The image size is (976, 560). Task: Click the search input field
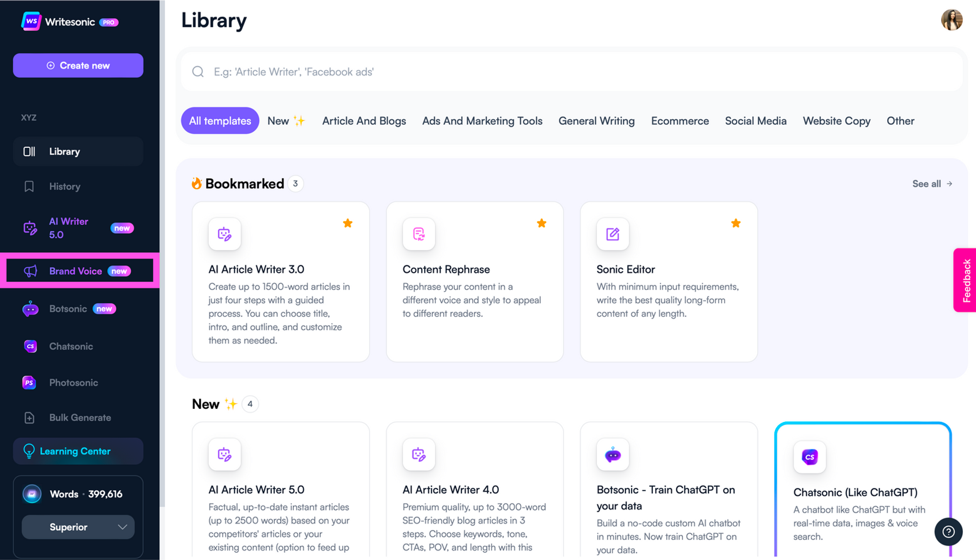click(x=572, y=71)
